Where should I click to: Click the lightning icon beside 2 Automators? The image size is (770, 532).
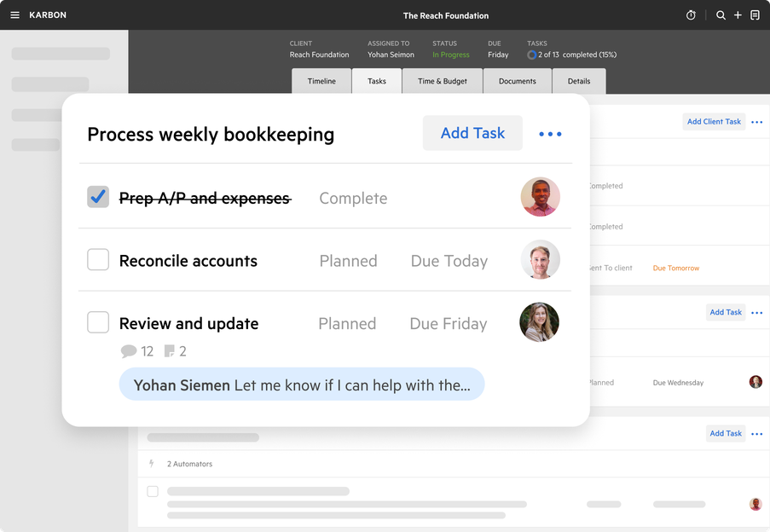153,464
